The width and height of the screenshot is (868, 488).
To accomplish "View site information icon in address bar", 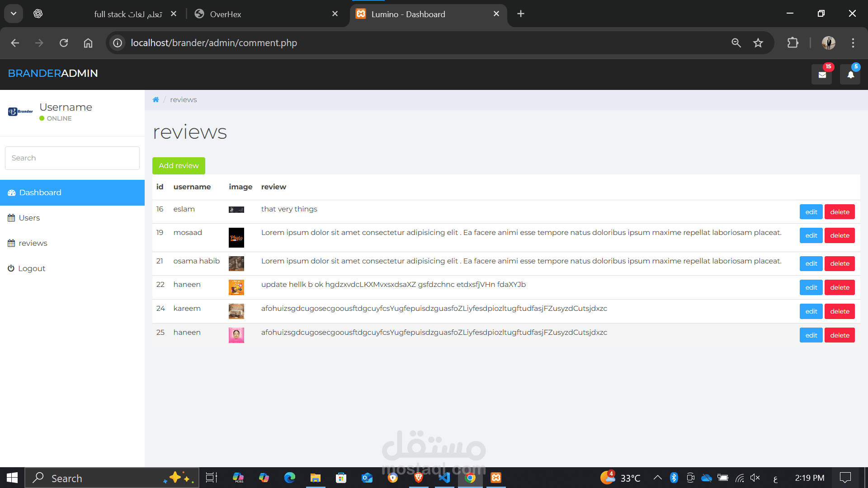I will 118,43.
